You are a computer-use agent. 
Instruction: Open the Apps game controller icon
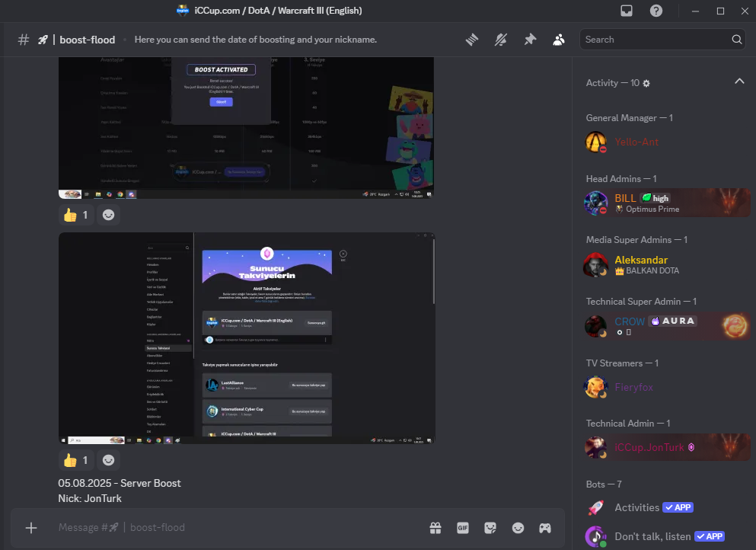click(545, 528)
